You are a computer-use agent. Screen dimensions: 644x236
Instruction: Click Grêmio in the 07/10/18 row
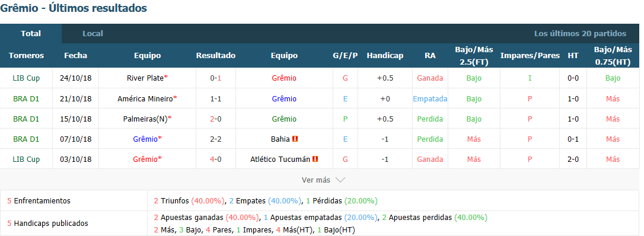(145, 139)
